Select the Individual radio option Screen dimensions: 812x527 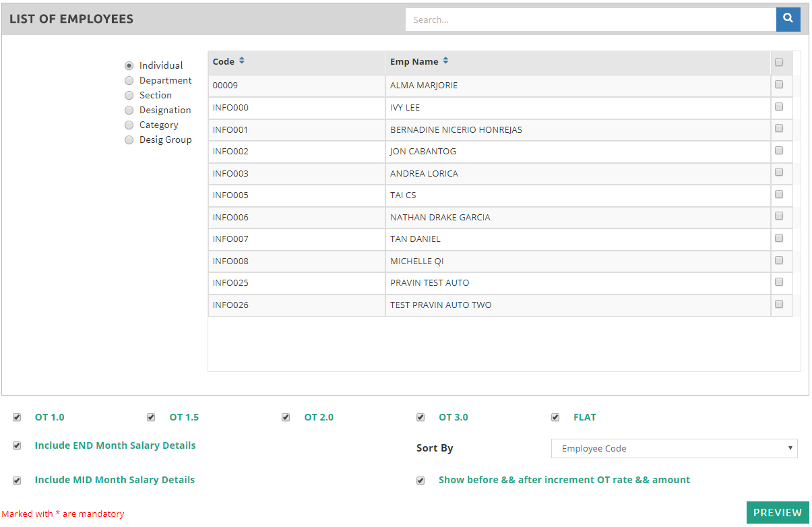pyautogui.click(x=129, y=66)
